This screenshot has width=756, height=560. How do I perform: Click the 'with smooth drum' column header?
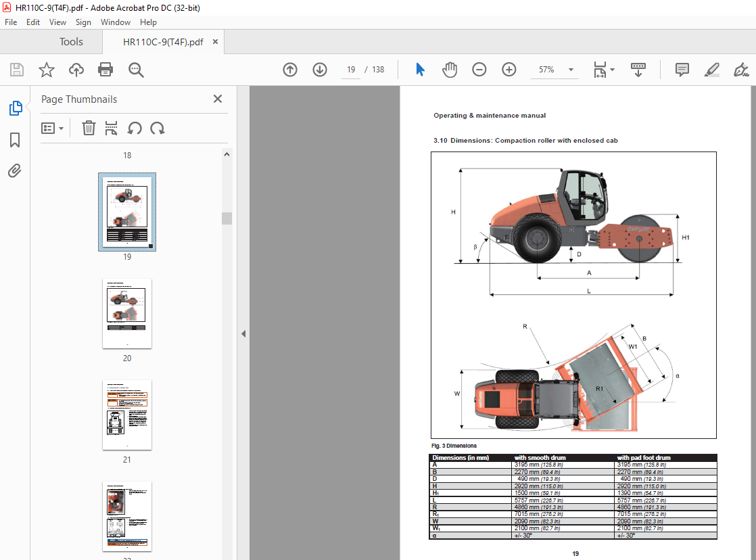540,458
